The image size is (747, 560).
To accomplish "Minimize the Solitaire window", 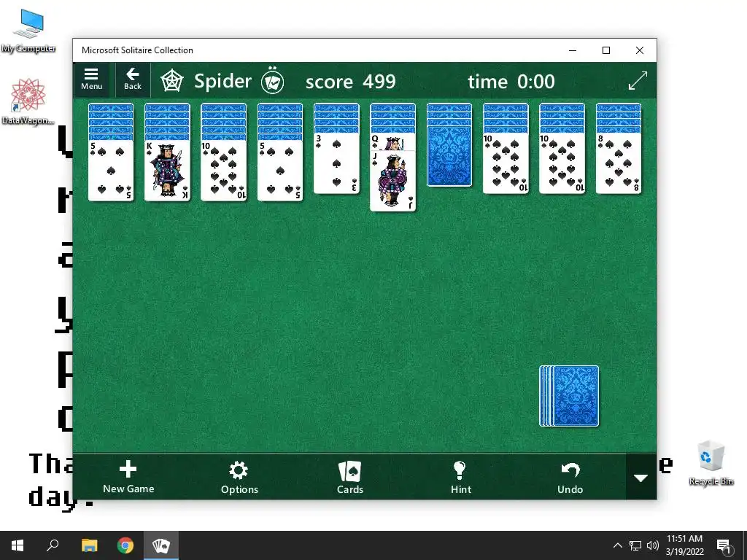I will coord(573,50).
